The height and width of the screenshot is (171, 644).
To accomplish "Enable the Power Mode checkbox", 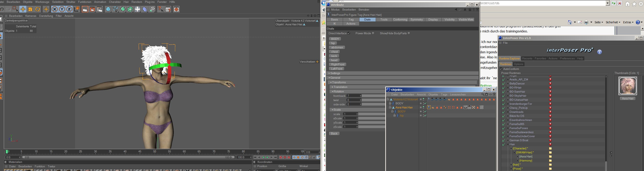I will tap(373, 33).
